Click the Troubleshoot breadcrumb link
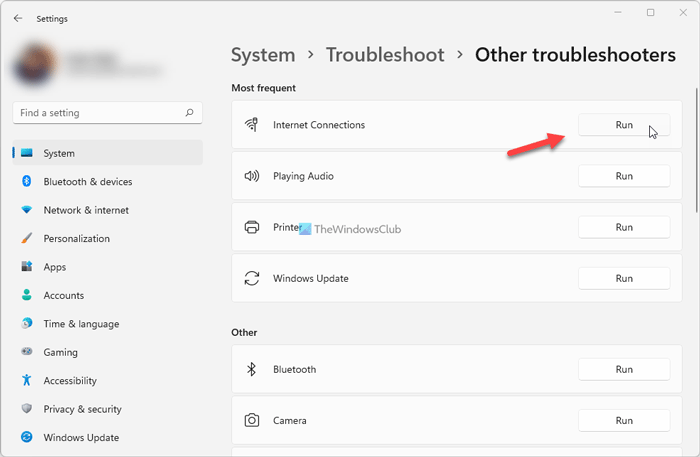Screen dimensions: 700x457 click(x=385, y=55)
